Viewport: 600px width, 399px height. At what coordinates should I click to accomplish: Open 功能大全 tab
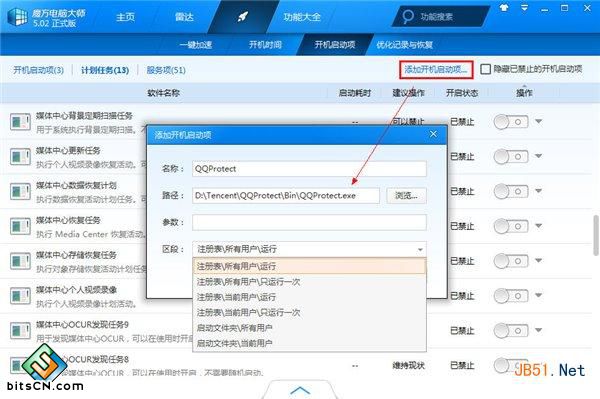[x=302, y=17]
